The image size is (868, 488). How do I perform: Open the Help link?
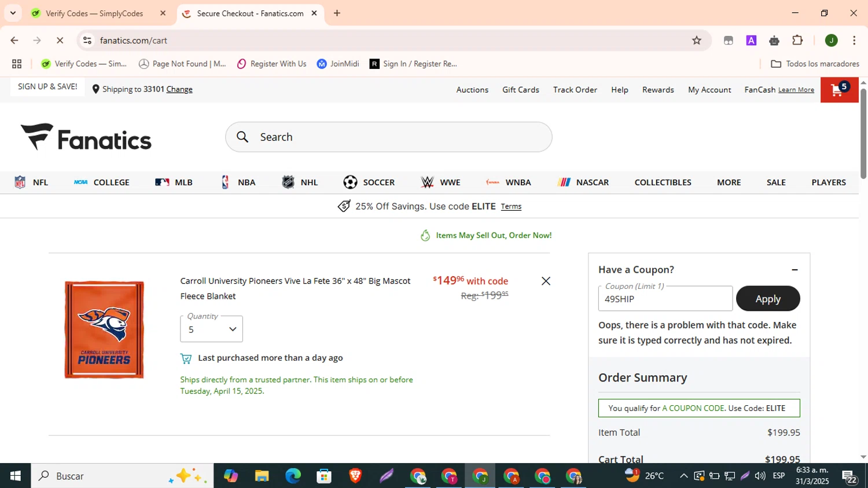point(619,90)
